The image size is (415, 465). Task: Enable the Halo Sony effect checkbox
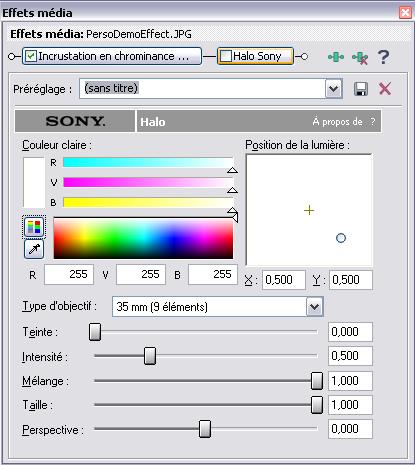click(x=226, y=56)
